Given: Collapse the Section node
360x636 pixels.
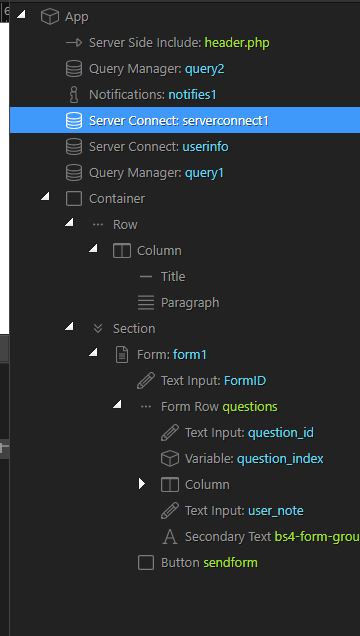Looking at the screenshot, I should pyautogui.click(x=70, y=326).
